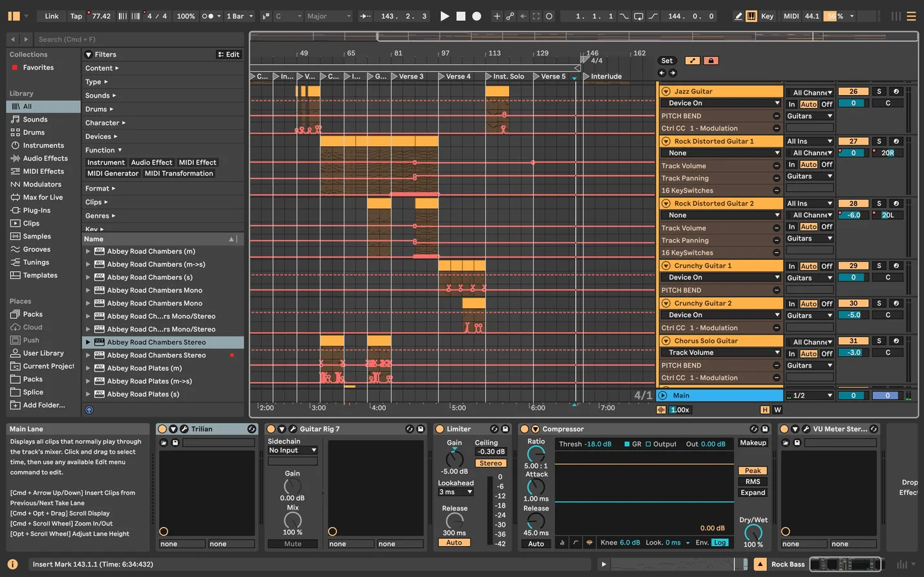Click the Tap tempo button
Image resolution: width=924 pixels, height=577 pixels.
click(x=76, y=16)
